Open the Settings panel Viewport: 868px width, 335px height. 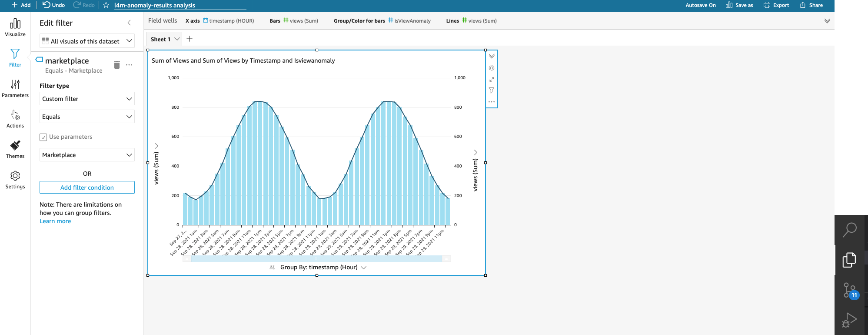tap(15, 180)
